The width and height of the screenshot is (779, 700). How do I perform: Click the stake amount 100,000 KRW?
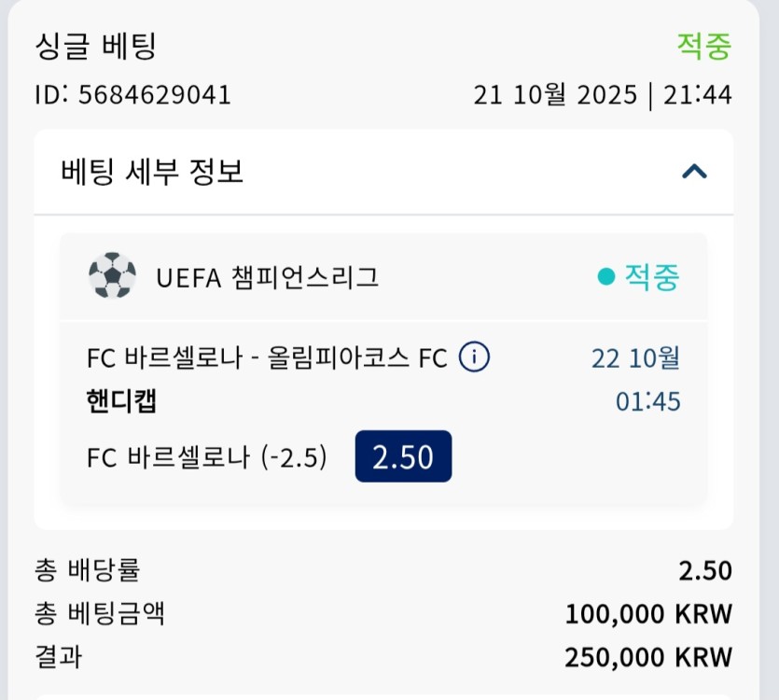(648, 614)
